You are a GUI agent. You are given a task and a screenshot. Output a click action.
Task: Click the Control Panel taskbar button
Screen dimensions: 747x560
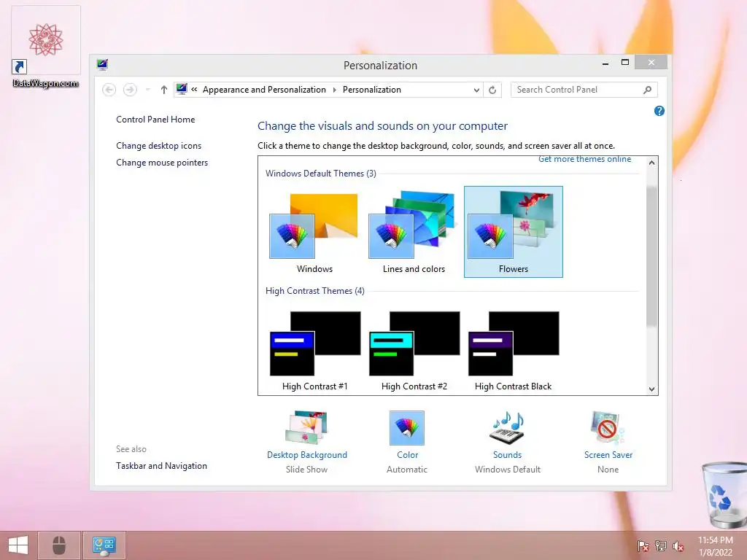click(x=104, y=545)
